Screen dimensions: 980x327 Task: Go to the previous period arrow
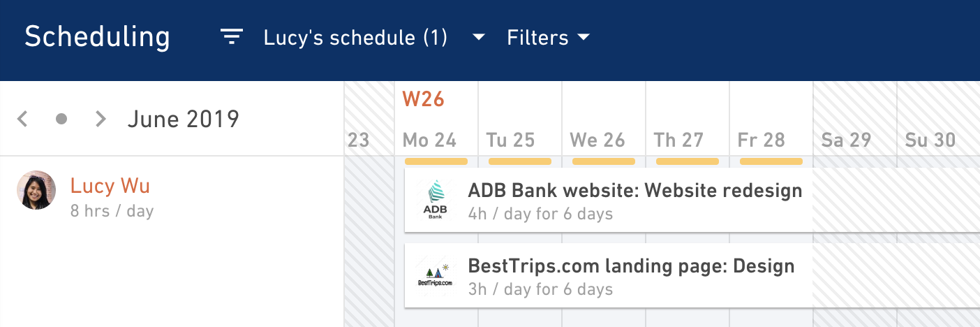click(22, 119)
